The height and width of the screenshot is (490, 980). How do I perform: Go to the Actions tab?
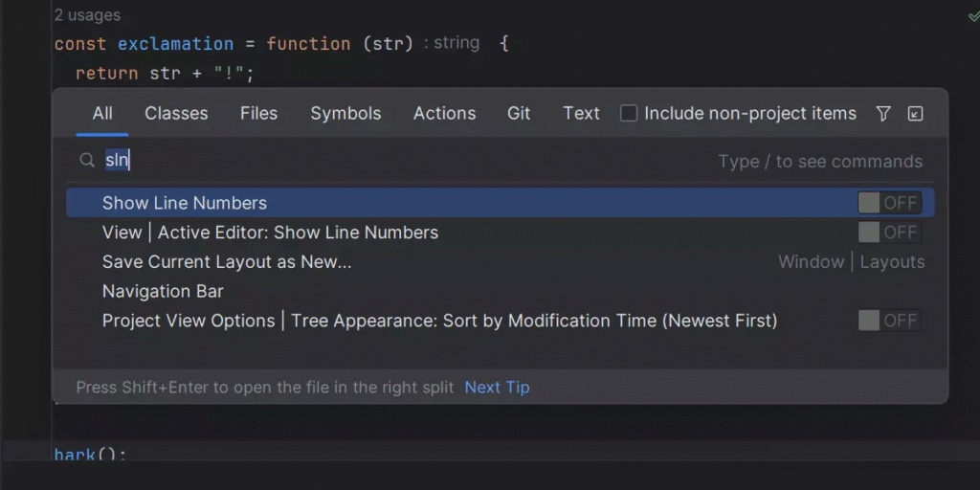444,114
